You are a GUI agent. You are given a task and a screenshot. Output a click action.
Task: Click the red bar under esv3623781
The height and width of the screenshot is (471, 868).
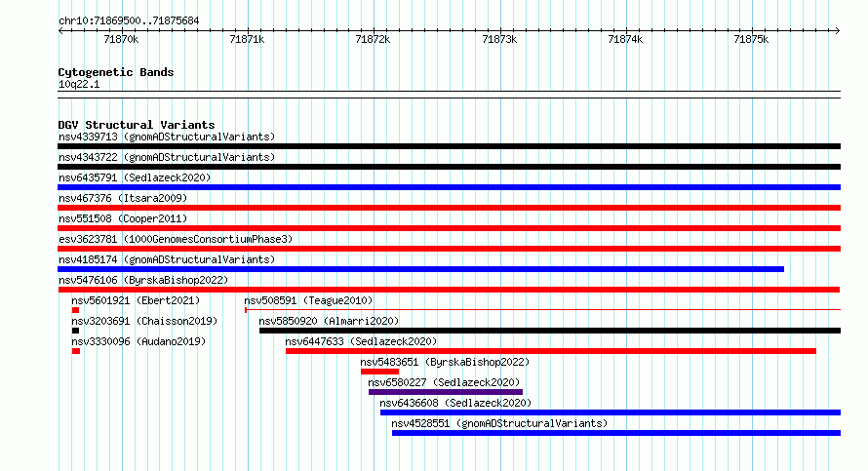pos(449,249)
